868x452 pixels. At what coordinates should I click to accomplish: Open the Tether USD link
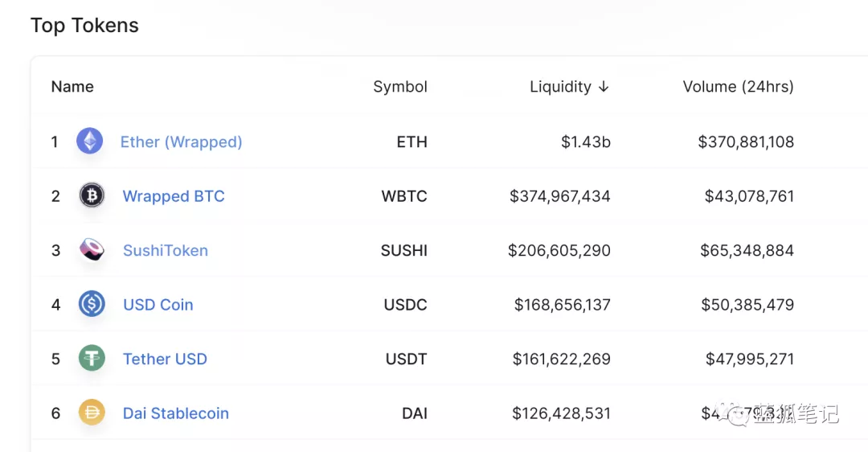pos(165,359)
